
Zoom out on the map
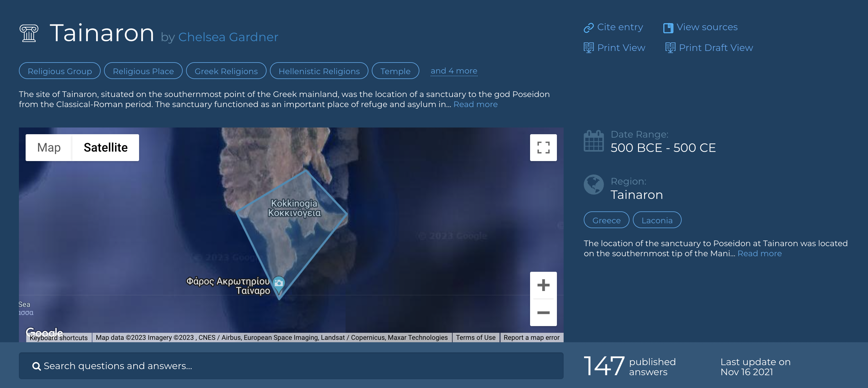[543, 312]
